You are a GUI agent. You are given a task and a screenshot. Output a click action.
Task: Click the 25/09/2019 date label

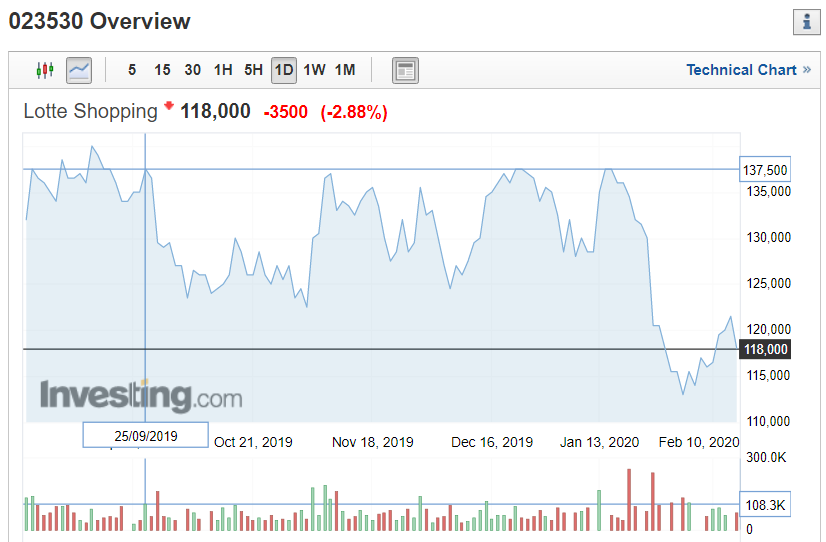[146, 436]
